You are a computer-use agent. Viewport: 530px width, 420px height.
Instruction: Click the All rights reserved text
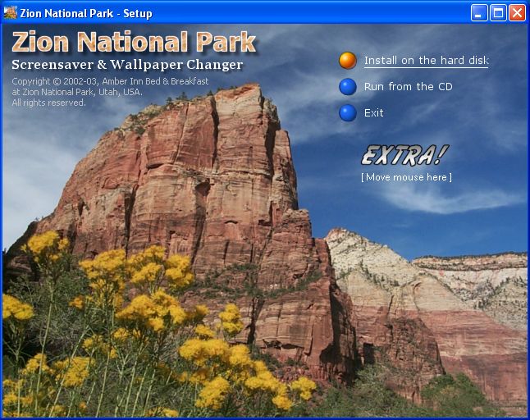point(48,103)
